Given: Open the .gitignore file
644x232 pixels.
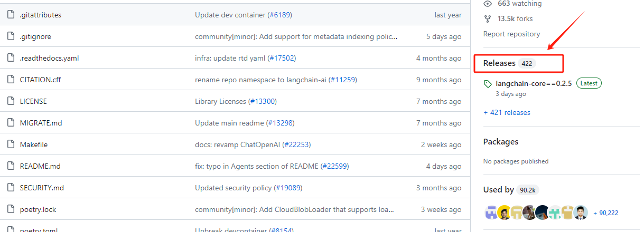Looking at the screenshot, I should tap(35, 36).
